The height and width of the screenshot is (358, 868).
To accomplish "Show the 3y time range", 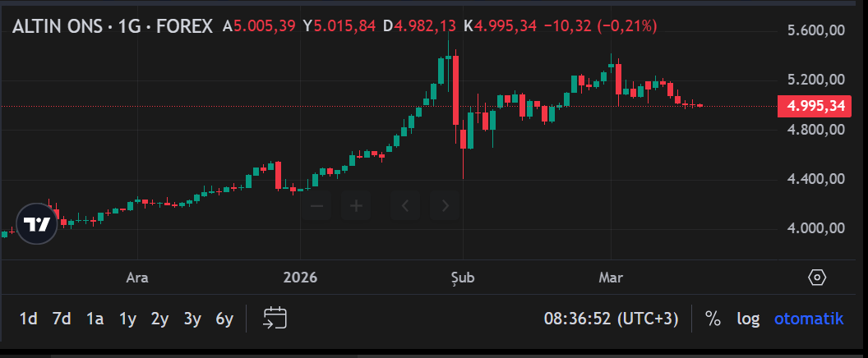I will 192,319.
